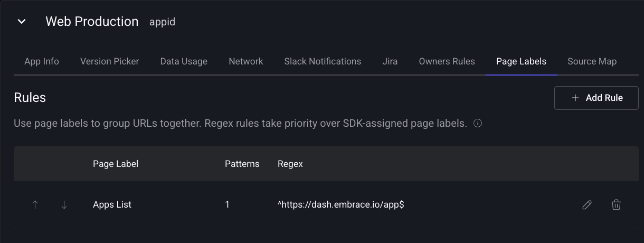
Task: Select the Page Labels tab
Action: pos(521,61)
